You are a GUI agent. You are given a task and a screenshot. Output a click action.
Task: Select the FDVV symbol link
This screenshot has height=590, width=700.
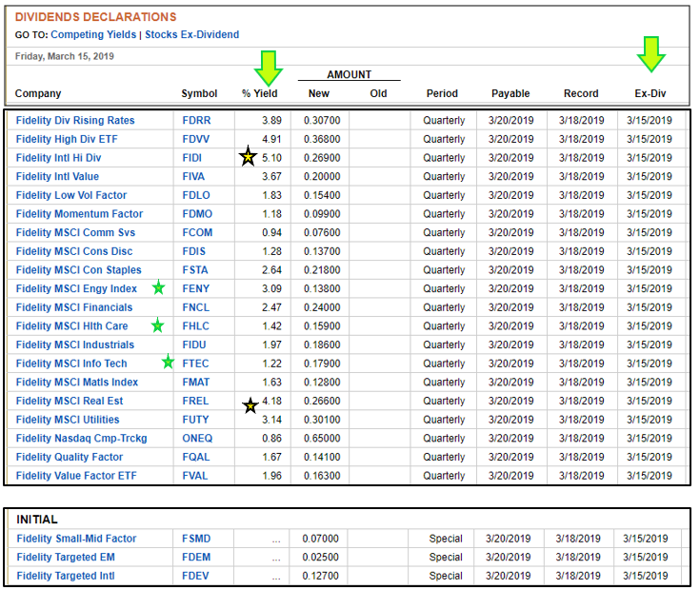point(196,139)
